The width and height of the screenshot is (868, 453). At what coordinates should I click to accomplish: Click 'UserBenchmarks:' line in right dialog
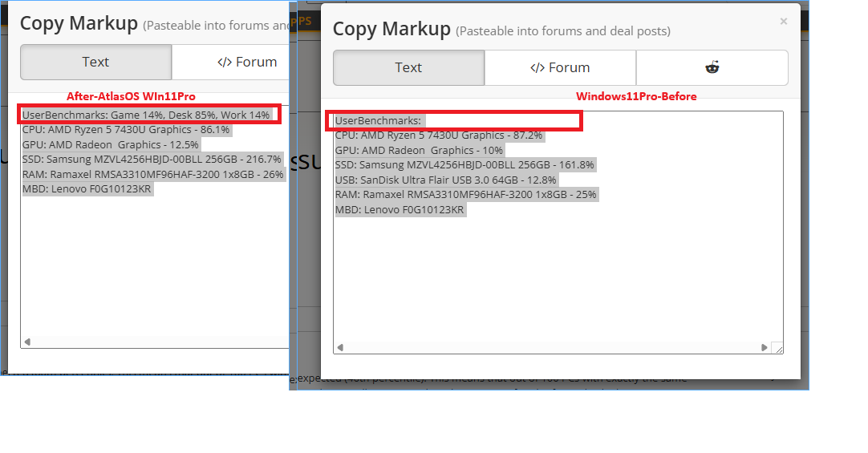pyautogui.click(x=378, y=120)
